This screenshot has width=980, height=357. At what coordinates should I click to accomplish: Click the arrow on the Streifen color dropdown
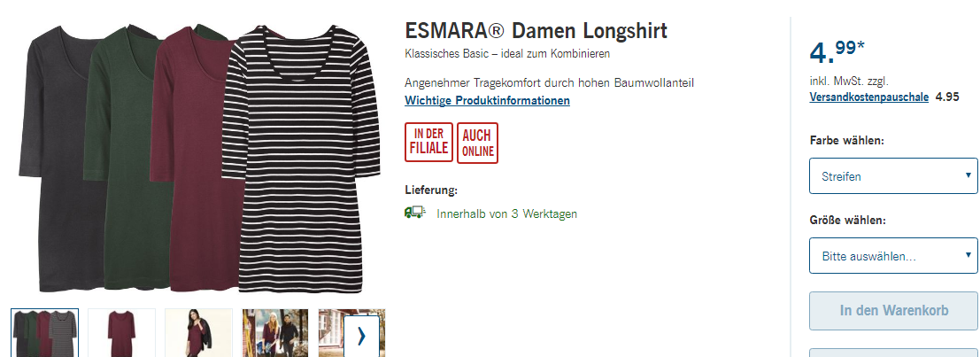point(968,175)
